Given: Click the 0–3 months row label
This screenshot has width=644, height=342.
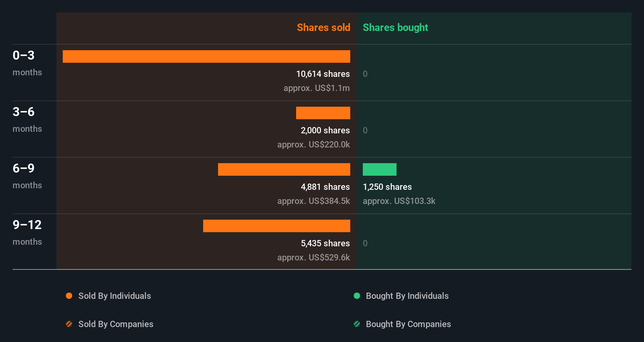Looking at the screenshot, I should coord(27,63).
